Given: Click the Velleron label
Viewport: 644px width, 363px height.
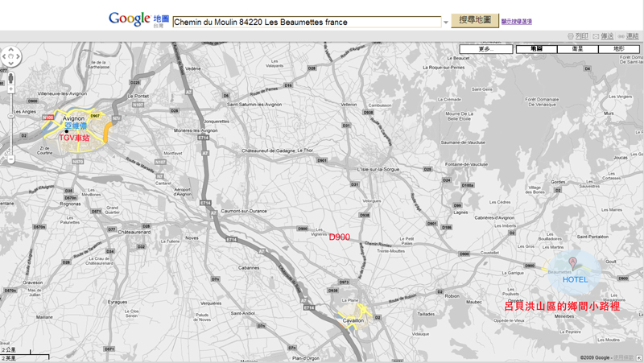Looking at the screenshot, I should pyautogui.click(x=349, y=105).
